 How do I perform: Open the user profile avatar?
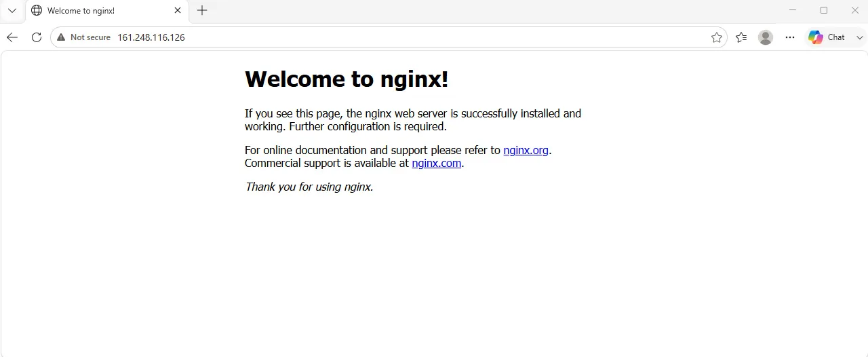pyautogui.click(x=766, y=37)
